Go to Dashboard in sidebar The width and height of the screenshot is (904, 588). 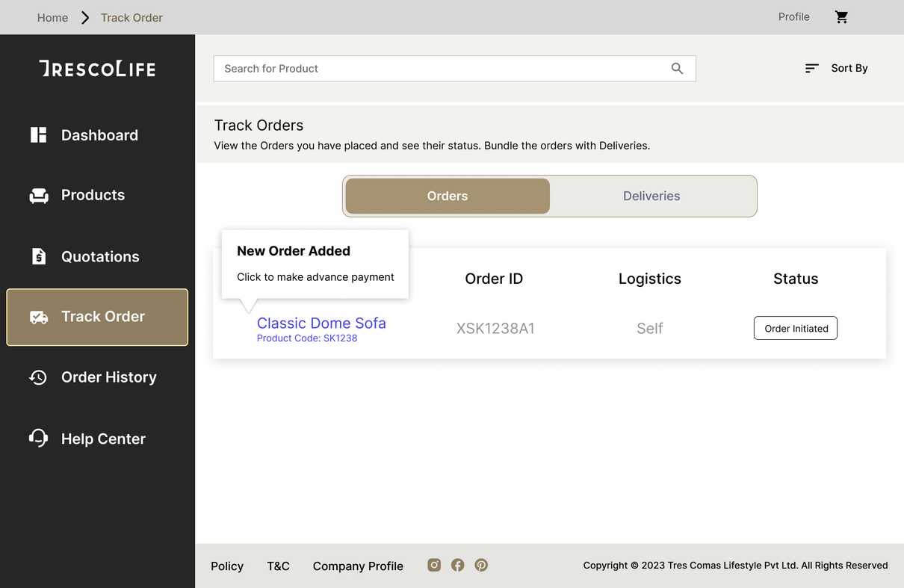(99, 135)
